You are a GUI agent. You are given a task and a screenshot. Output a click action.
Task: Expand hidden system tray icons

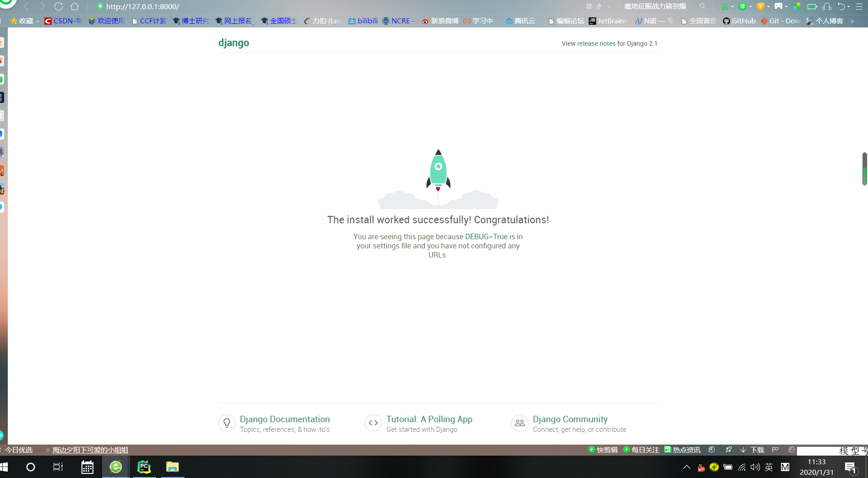686,467
